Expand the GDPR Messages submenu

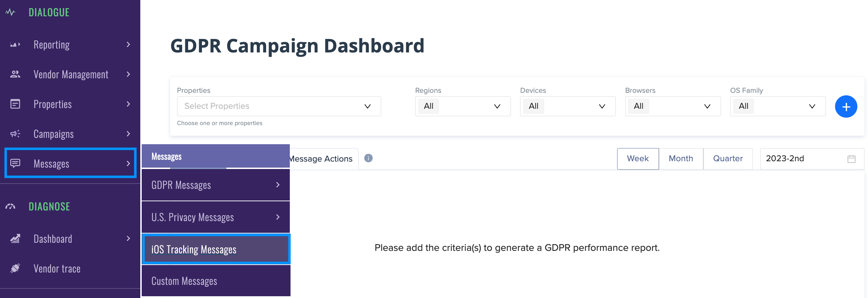(x=216, y=185)
